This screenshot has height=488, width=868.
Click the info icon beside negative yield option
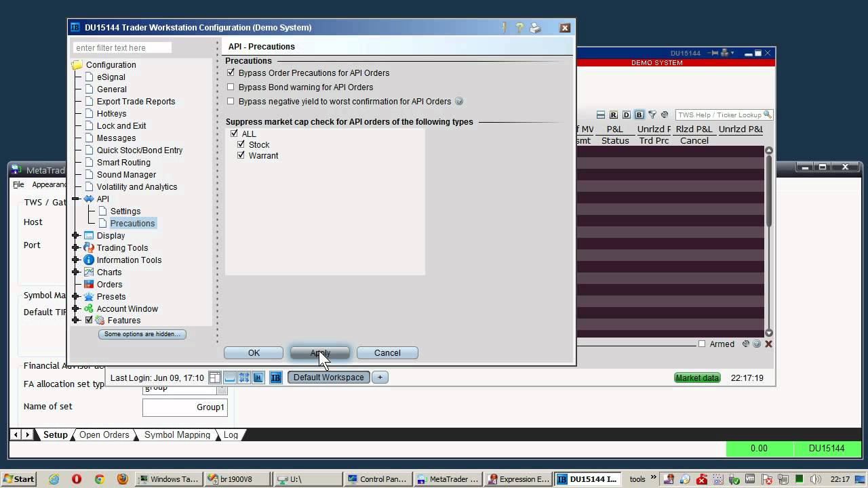[x=459, y=102]
